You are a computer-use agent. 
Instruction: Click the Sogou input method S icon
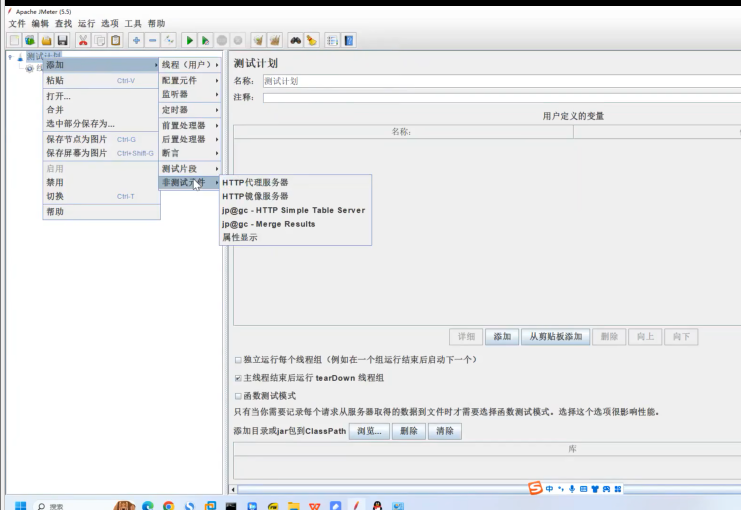[x=535, y=488]
